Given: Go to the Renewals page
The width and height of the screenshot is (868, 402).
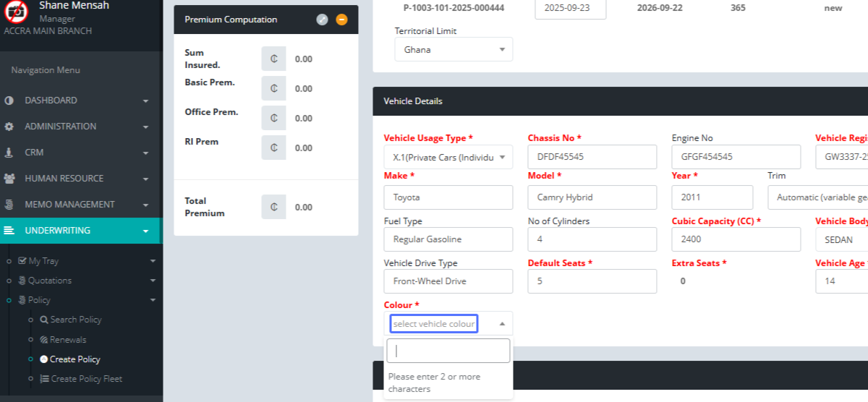Looking at the screenshot, I should pyautogui.click(x=67, y=340).
